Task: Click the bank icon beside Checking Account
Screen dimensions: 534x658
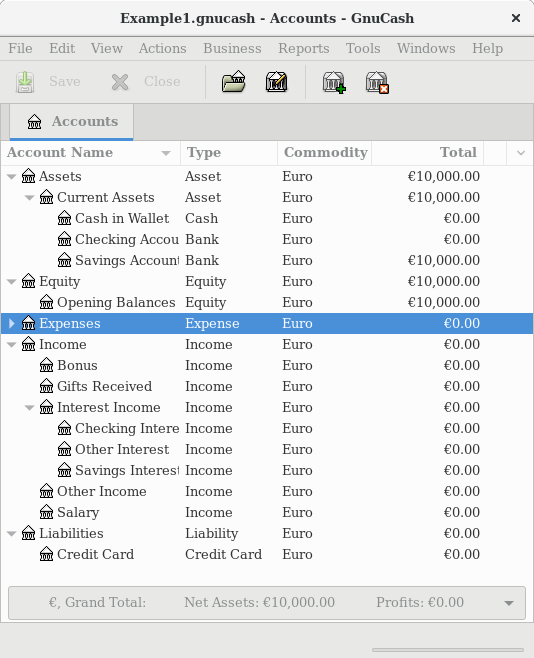Action: pyautogui.click(x=65, y=239)
